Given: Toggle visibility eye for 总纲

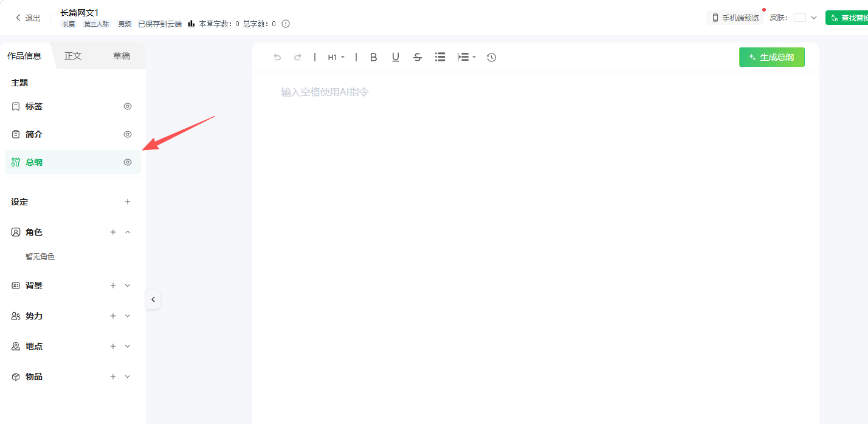Looking at the screenshot, I should tap(128, 162).
